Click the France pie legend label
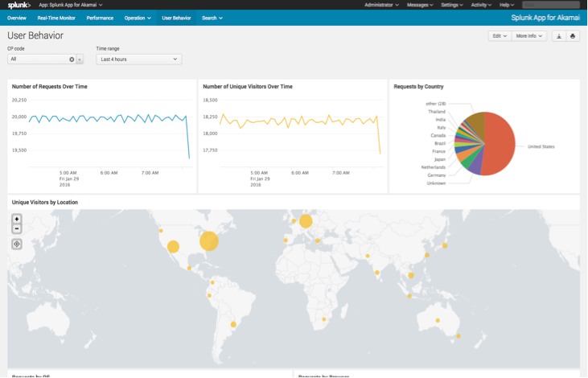The width and height of the screenshot is (588, 378). (x=438, y=151)
